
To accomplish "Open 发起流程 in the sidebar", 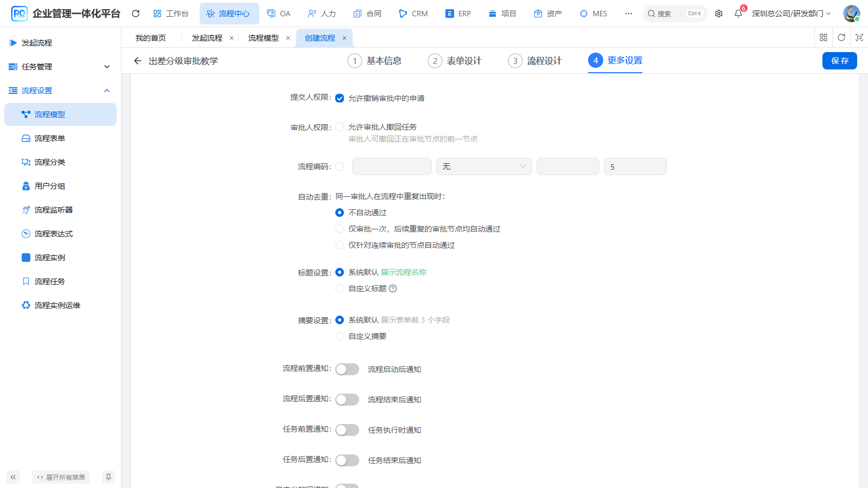I will point(60,43).
